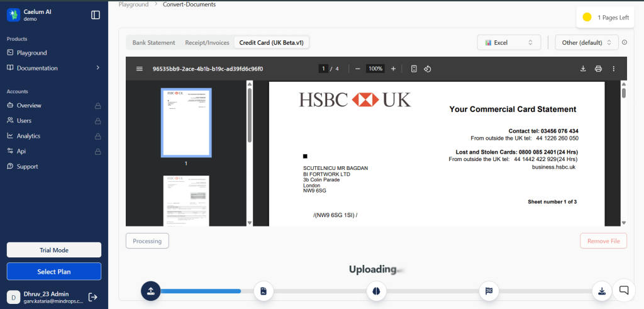Click Convert-Documents breadcrumb
This screenshot has width=644, height=309.
[189, 4]
